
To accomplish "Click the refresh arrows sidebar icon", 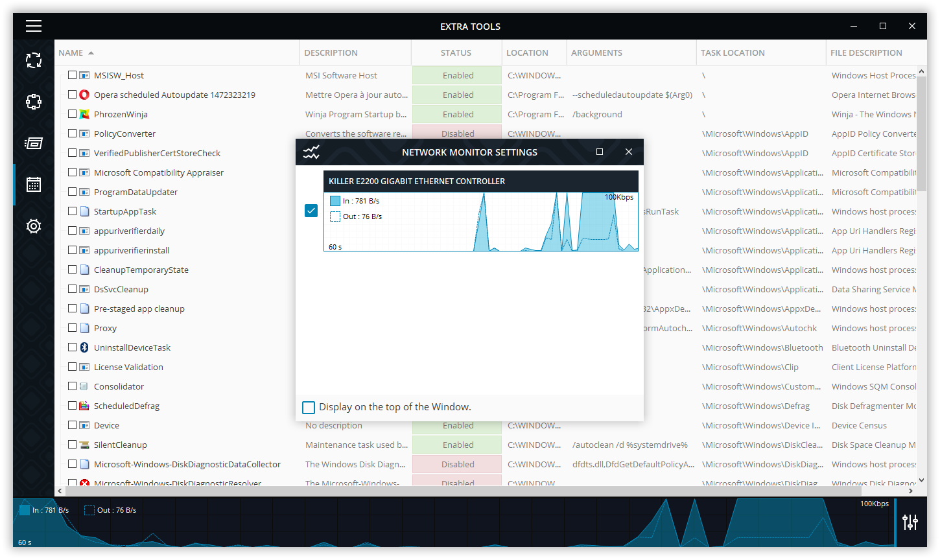I will [34, 60].
